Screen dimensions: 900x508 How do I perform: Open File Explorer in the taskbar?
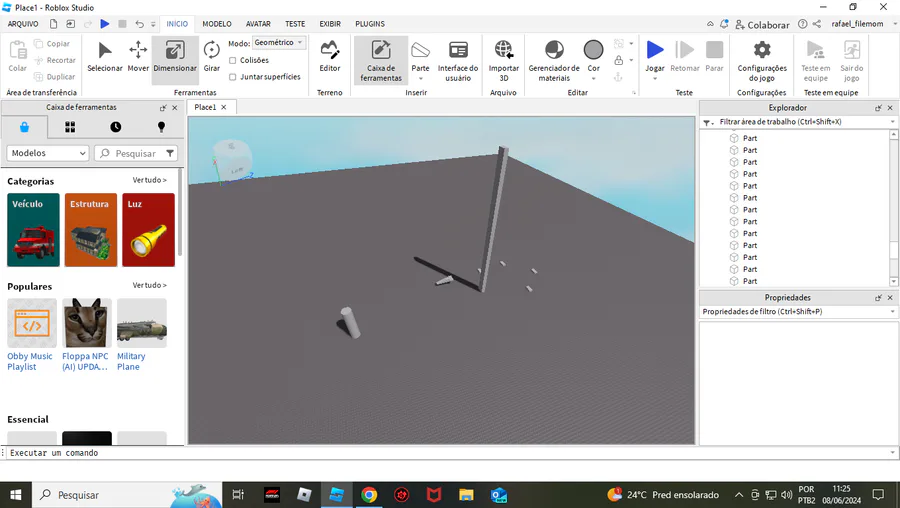click(466, 494)
